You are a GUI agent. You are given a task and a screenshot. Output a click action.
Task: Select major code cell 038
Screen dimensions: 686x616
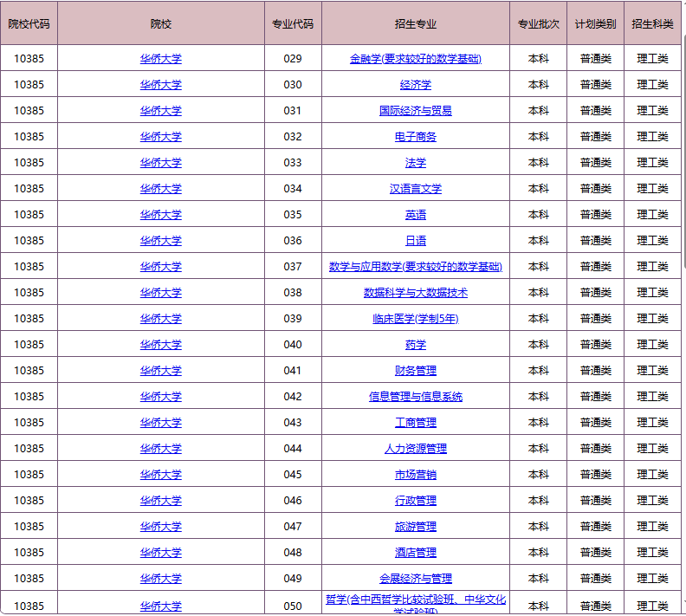(x=293, y=293)
